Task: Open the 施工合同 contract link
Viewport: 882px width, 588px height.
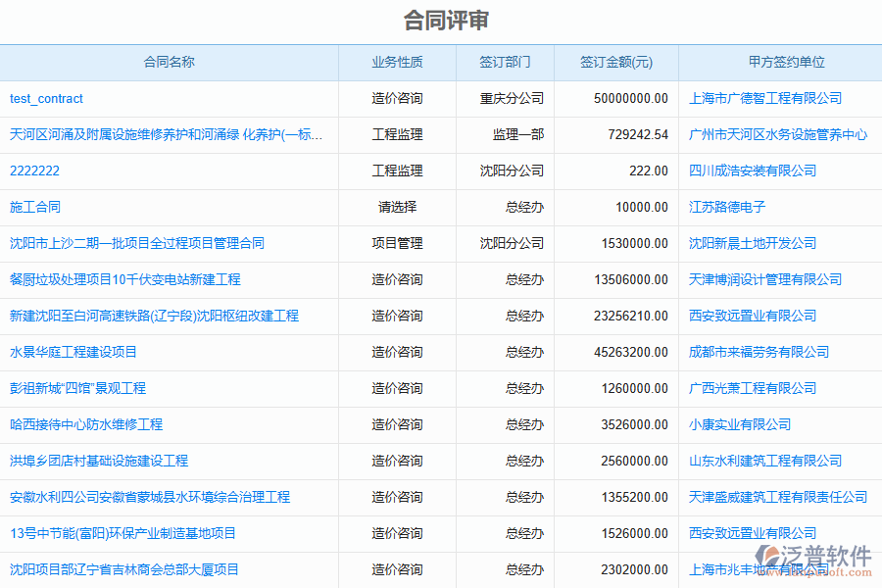Action: coord(35,207)
